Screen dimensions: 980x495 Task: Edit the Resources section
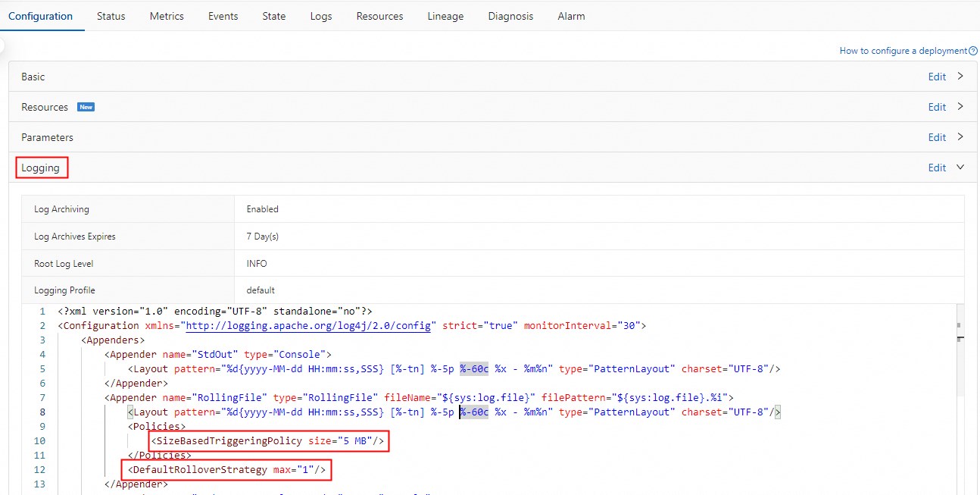[x=938, y=107]
